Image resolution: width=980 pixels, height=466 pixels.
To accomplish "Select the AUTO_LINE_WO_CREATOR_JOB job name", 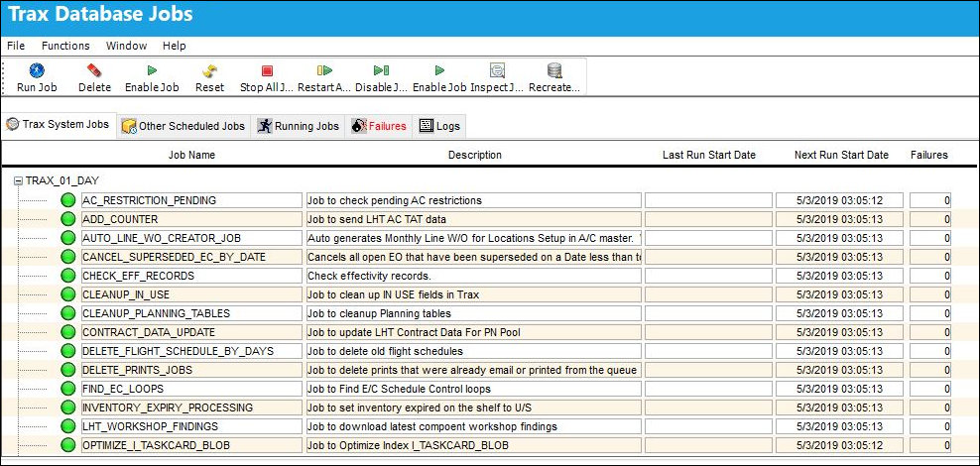I will tap(191, 238).
